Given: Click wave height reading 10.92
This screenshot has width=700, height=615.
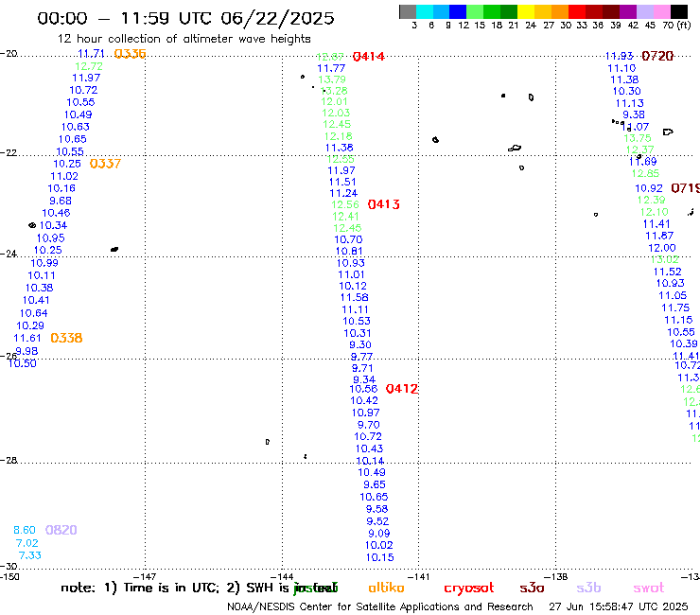Looking at the screenshot, I should coord(649,188).
